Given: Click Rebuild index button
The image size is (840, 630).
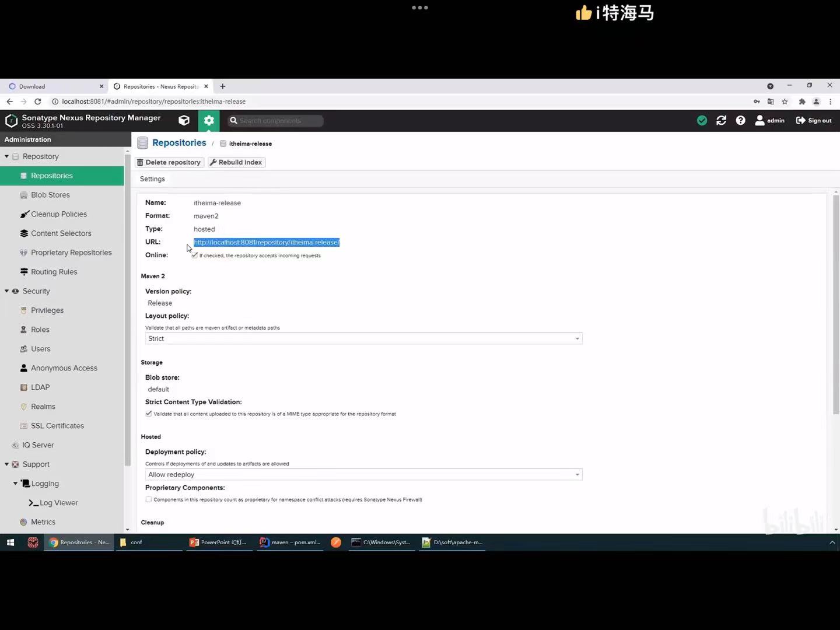Looking at the screenshot, I should (x=236, y=162).
